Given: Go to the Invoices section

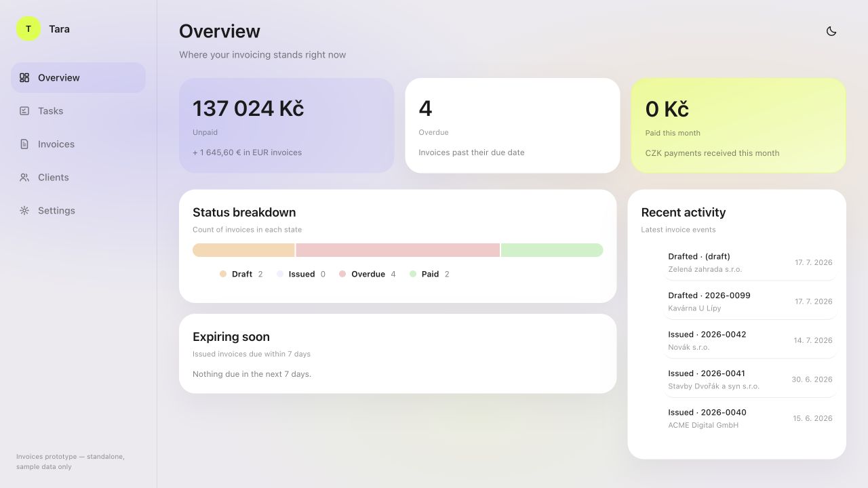Looking at the screenshot, I should pos(78,144).
